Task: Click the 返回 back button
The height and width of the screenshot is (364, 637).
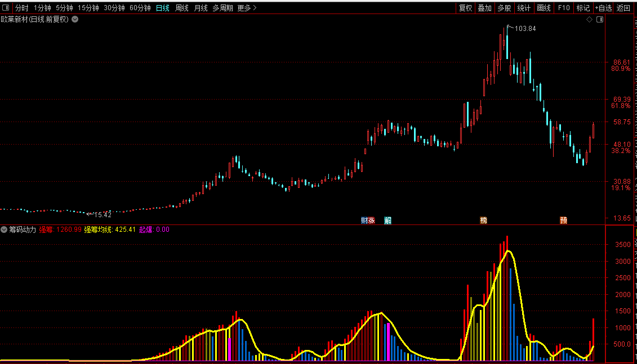Action: coord(623,8)
